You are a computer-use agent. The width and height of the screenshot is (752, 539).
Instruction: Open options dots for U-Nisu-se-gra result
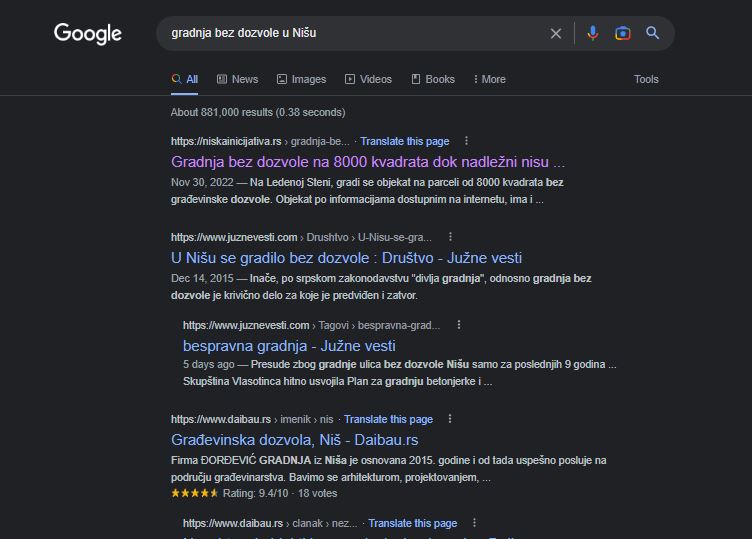450,237
